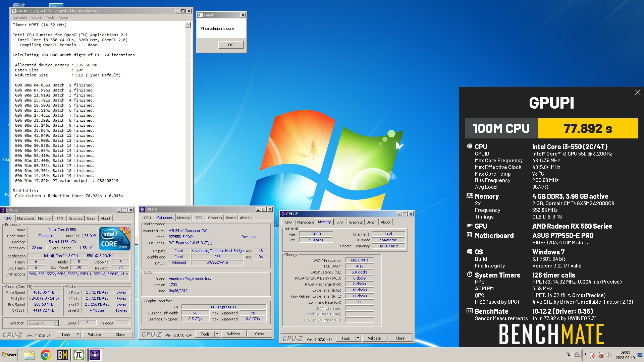The image size is (644, 362).
Task: Click the Action Center flag tray icon
Action: click(593, 355)
